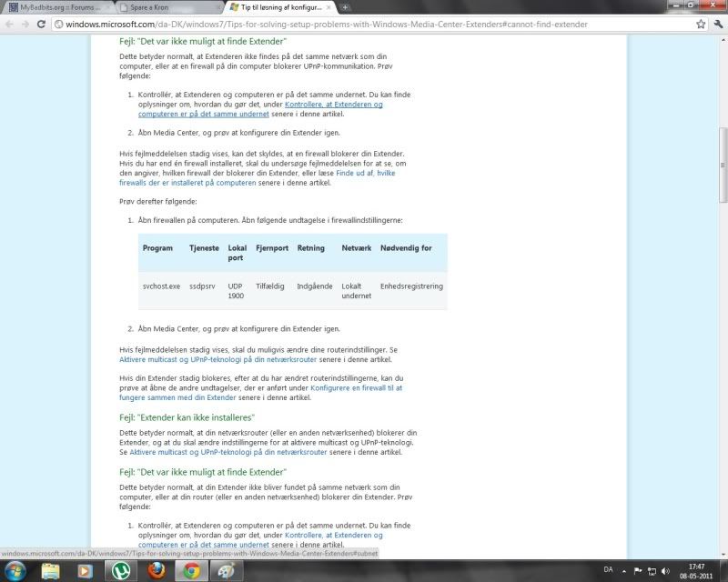Open the taskbar clock showing 17:47

(696, 571)
